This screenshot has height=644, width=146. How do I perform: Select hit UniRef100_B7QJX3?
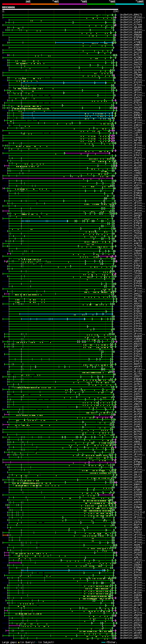(131, 263)
